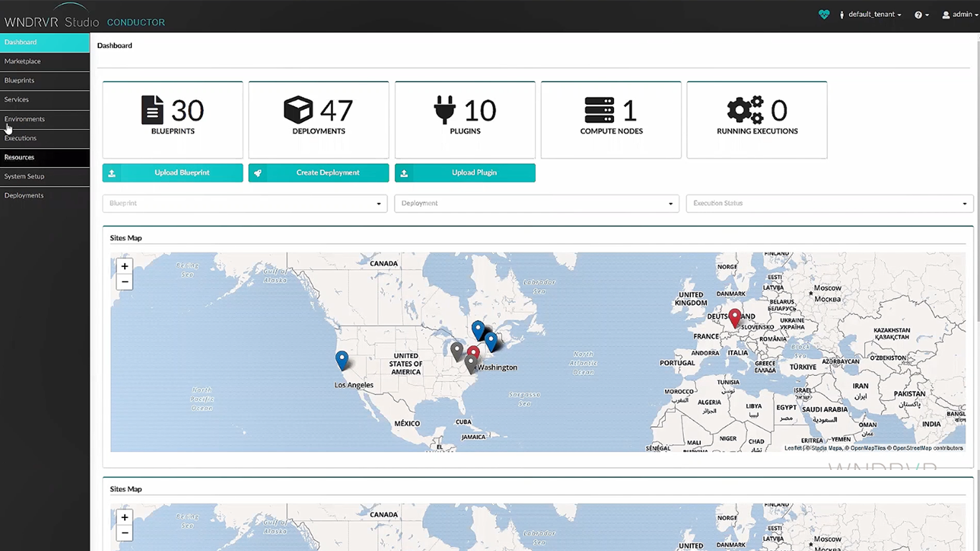
Task: Click the Deployments cube icon
Action: (x=298, y=110)
